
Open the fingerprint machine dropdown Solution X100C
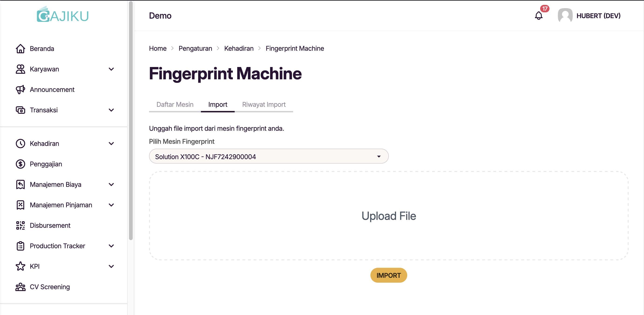point(268,156)
